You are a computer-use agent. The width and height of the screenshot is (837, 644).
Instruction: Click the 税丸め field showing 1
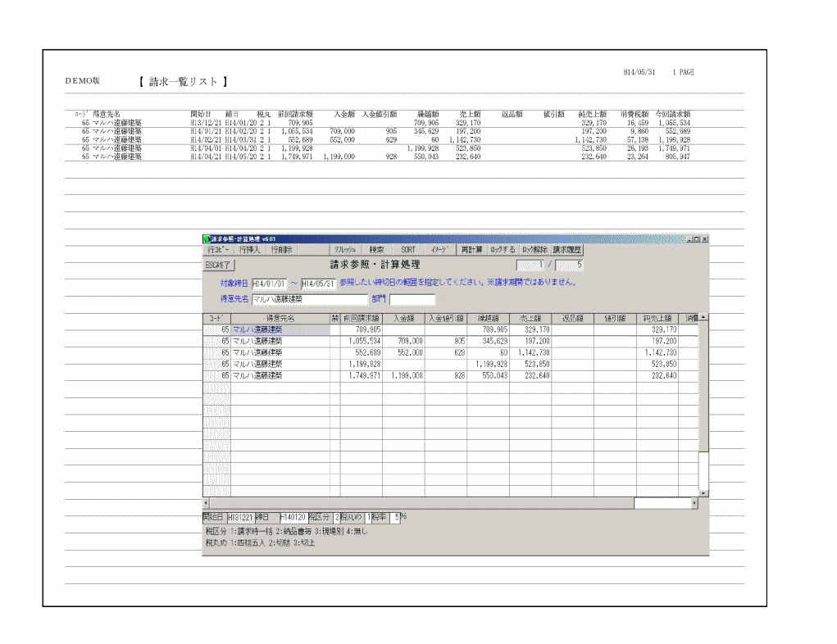[x=368, y=518]
